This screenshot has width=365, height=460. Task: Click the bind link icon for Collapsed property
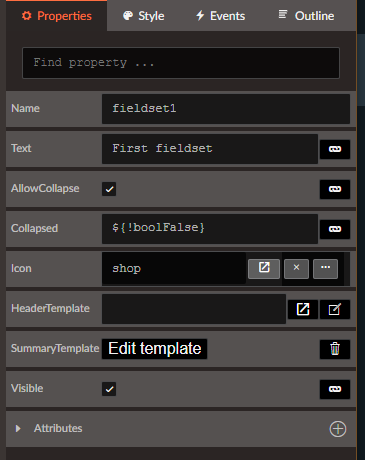pyautogui.click(x=335, y=229)
